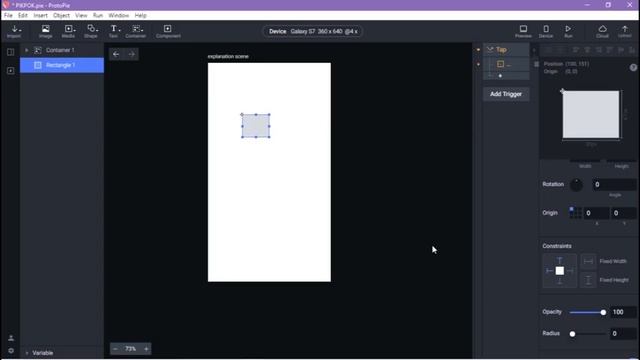Select the Tap trigger
Screen dimensions: 640x360
506,50
